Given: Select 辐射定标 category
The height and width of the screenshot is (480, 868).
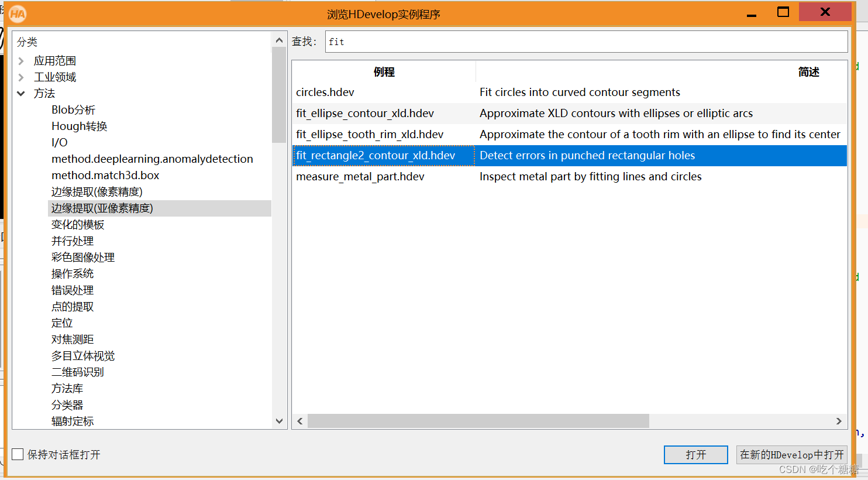Looking at the screenshot, I should [x=73, y=421].
